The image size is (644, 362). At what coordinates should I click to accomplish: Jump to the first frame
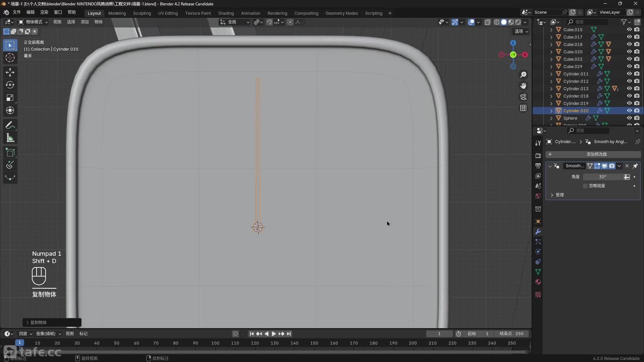coord(252,334)
